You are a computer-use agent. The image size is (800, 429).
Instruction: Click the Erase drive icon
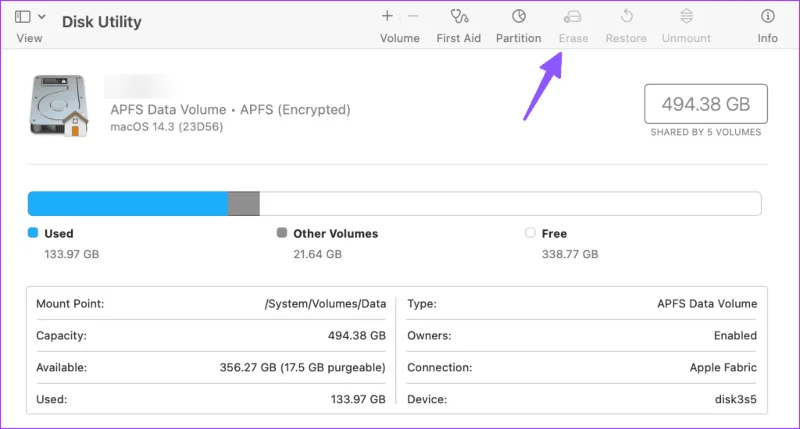pos(572,17)
